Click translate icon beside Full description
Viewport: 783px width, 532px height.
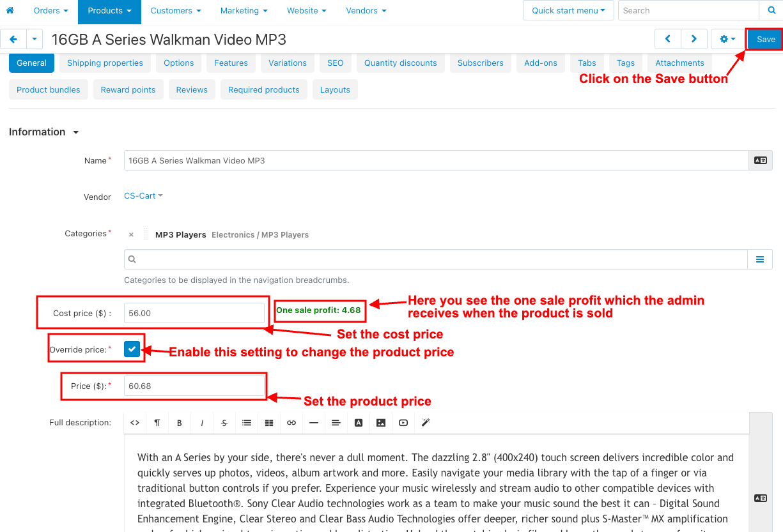click(760, 498)
